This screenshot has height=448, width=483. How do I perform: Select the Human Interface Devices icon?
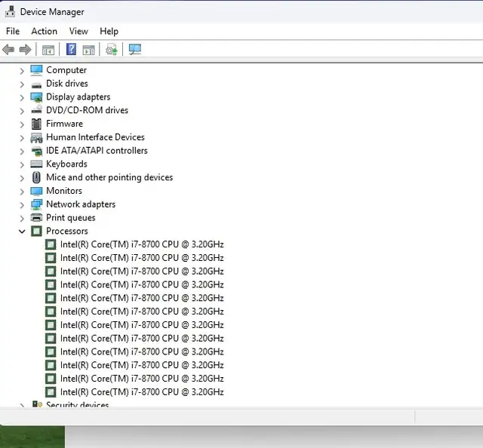36,137
